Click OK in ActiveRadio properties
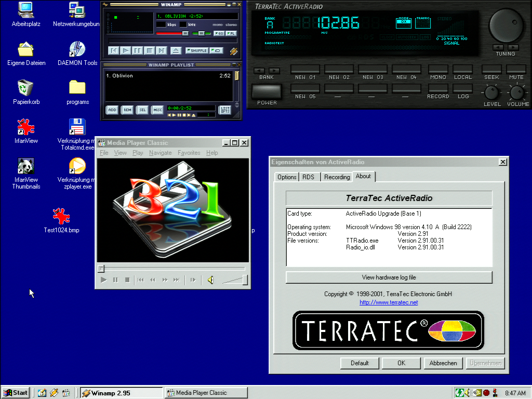Viewport: 532px width, 399px height. 402,363
